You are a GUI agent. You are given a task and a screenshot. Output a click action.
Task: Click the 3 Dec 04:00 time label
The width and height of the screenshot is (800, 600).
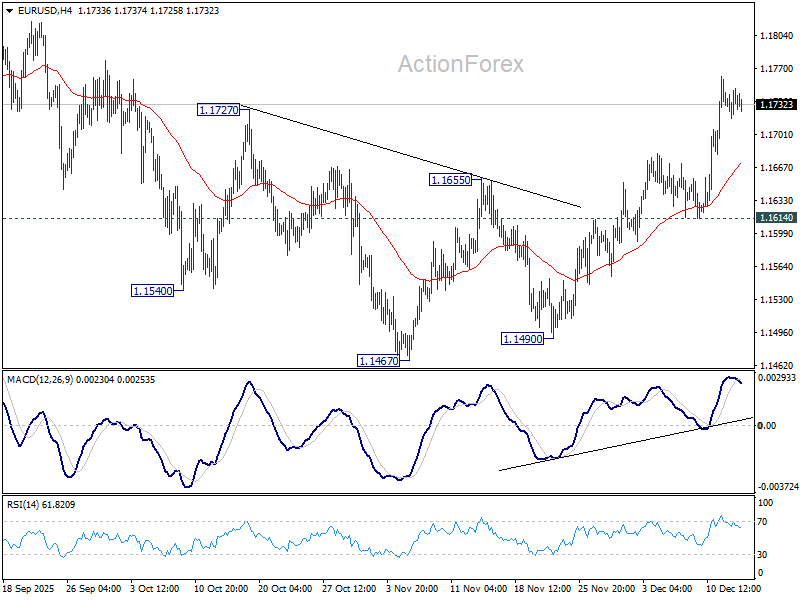point(667,588)
